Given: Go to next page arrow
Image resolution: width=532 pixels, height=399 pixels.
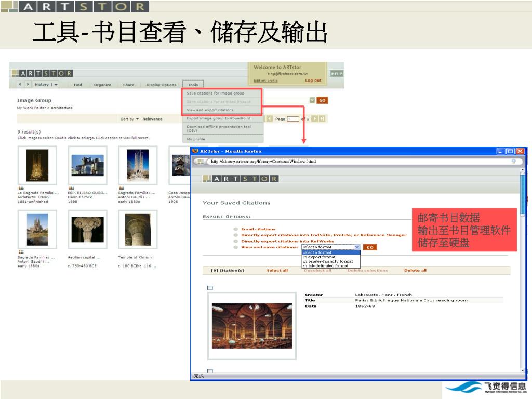Looking at the screenshot, I should (314, 119).
